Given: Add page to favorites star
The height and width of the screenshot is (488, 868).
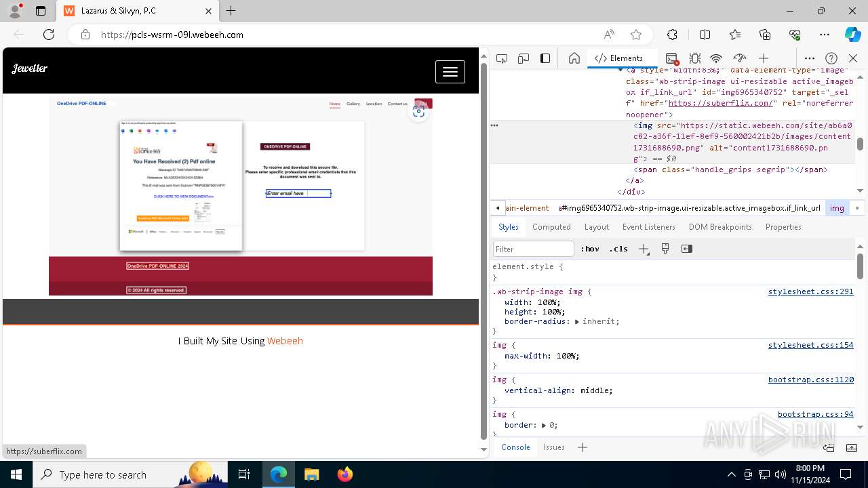Looking at the screenshot, I should point(636,35).
